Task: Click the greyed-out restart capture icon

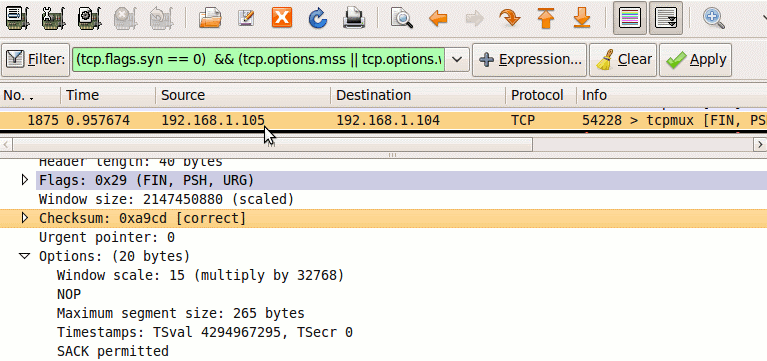Action: (x=161, y=18)
